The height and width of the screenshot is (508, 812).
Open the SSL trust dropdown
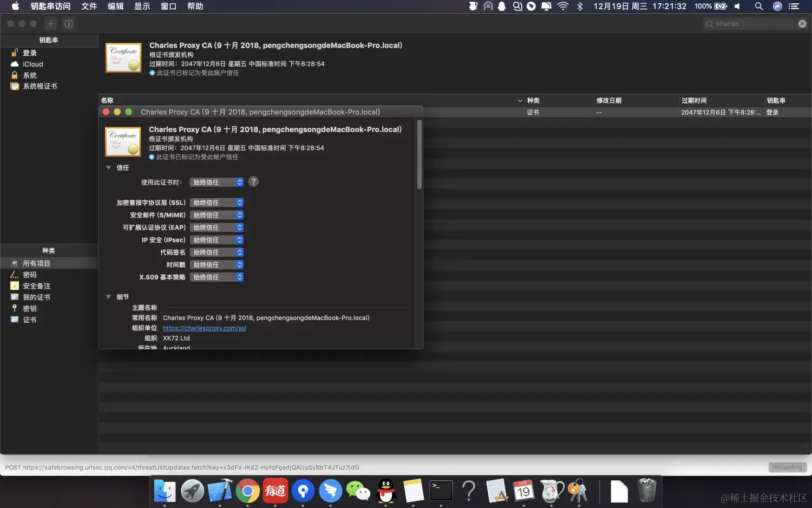[217, 203]
